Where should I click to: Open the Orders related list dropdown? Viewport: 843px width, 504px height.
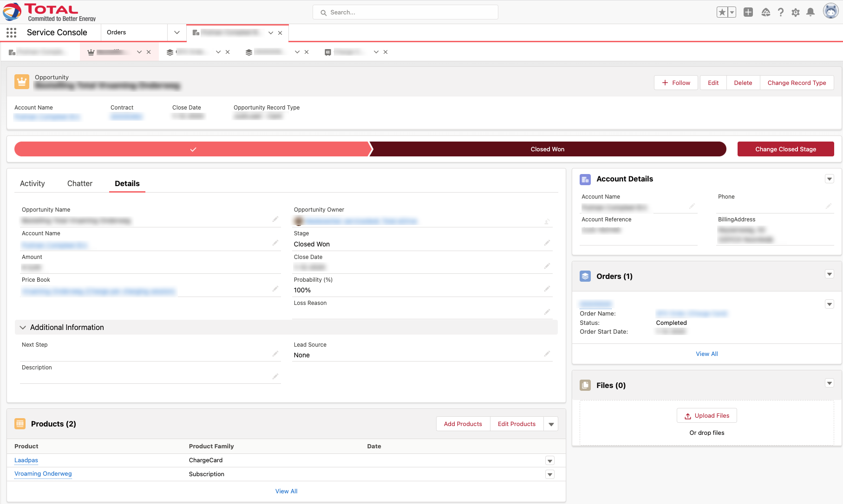click(830, 274)
